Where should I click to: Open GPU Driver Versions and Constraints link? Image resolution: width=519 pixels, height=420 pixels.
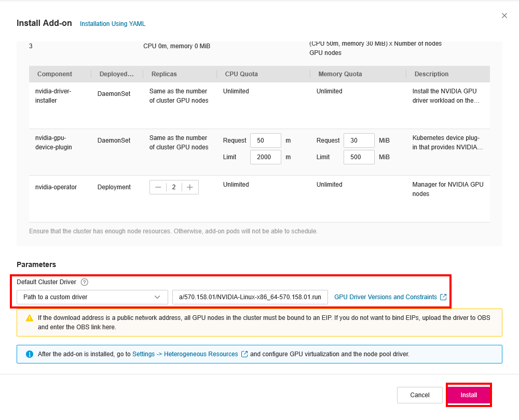tap(385, 297)
